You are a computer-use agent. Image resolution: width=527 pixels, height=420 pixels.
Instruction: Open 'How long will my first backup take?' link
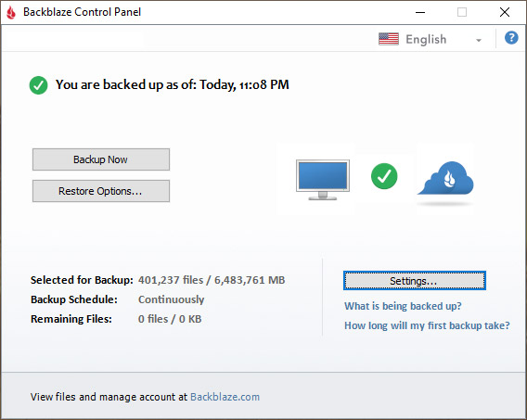[427, 325]
